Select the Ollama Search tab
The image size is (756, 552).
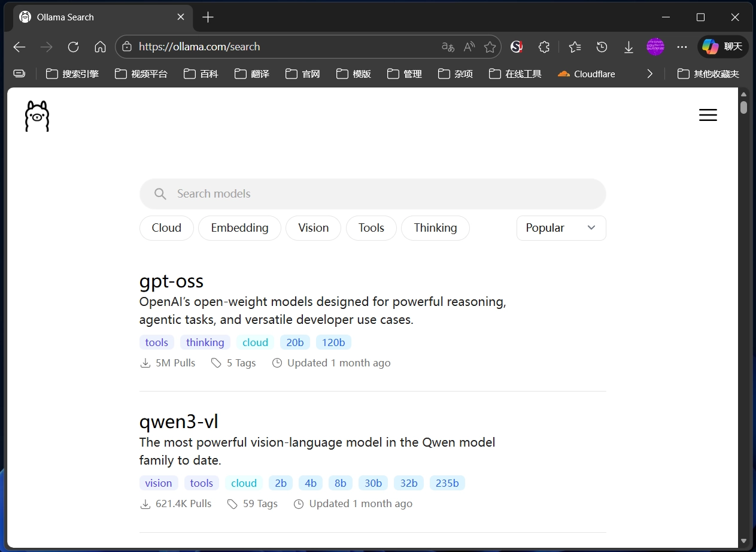pos(103,17)
